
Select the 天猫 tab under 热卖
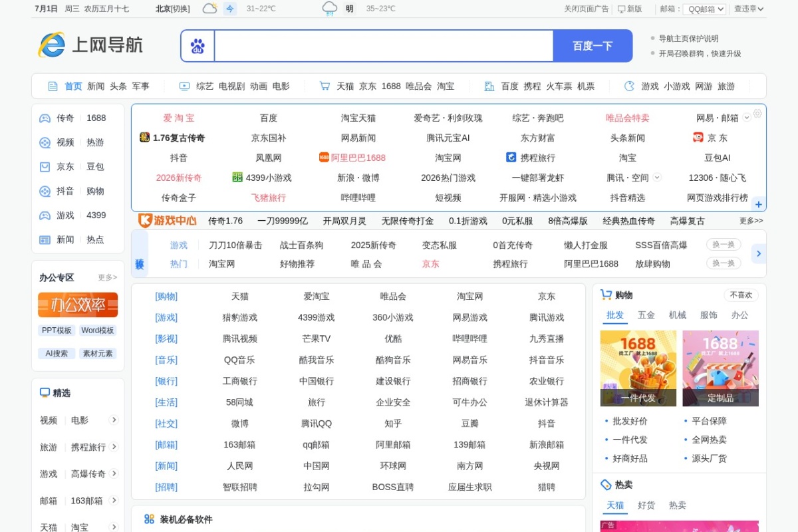click(x=615, y=505)
